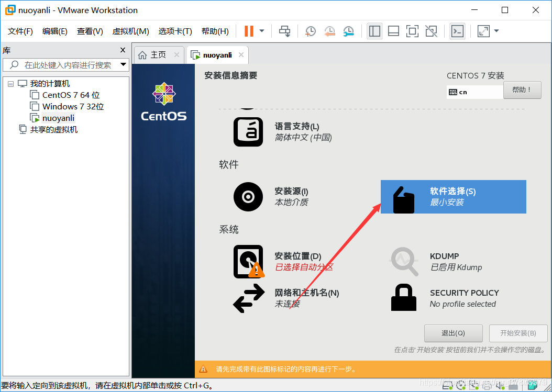Close the 库 library panel
Viewport: 552px width, 392px height.
coord(123,50)
